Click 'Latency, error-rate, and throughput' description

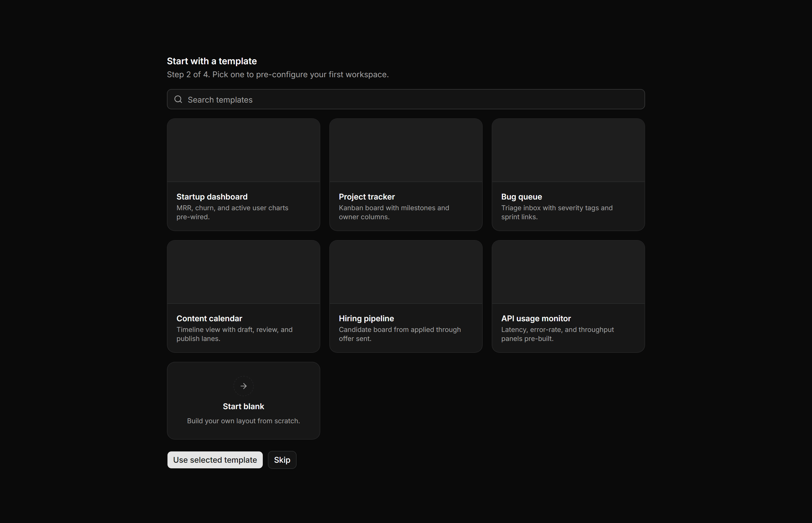pyautogui.click(x=557, y=334)
